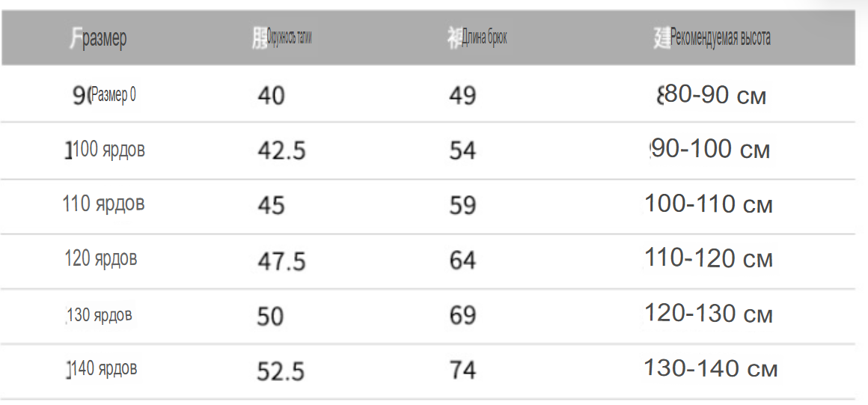
Task: Click the '110 ярдов' size cell
Action: coord(103,204)
